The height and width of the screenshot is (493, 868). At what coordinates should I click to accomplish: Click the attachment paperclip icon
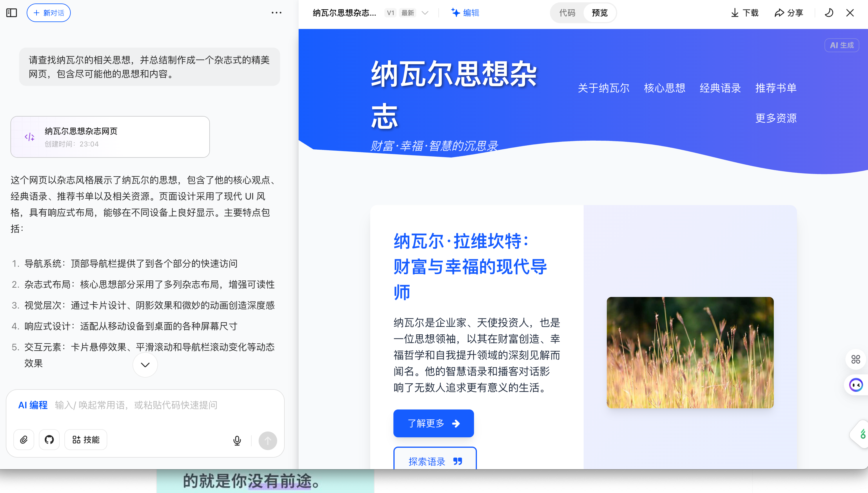point(24,440)
